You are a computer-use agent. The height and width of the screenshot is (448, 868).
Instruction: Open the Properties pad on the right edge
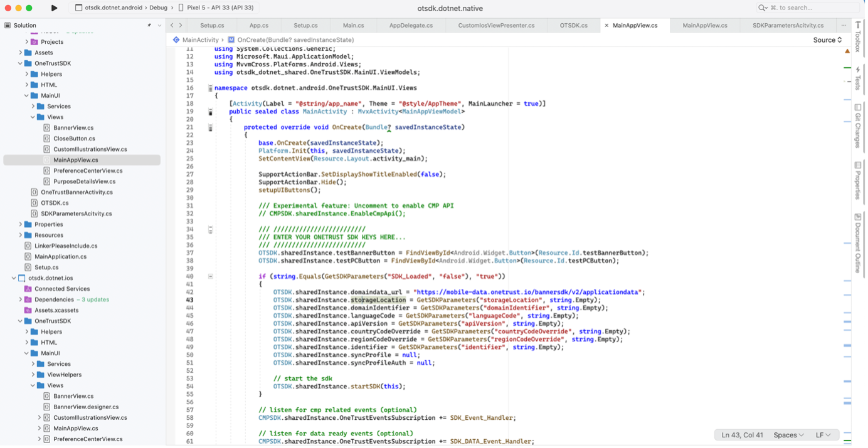[858, 180]
